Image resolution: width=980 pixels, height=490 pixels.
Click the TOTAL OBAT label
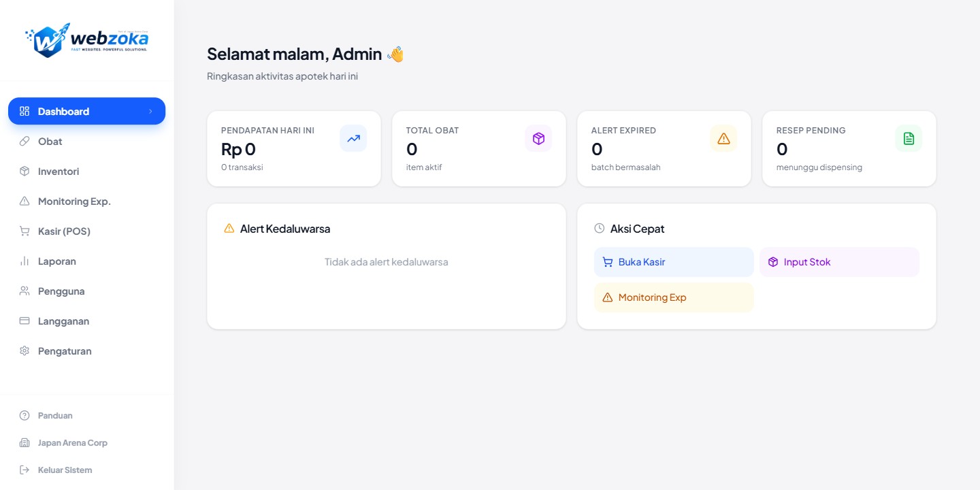[432, 130]
